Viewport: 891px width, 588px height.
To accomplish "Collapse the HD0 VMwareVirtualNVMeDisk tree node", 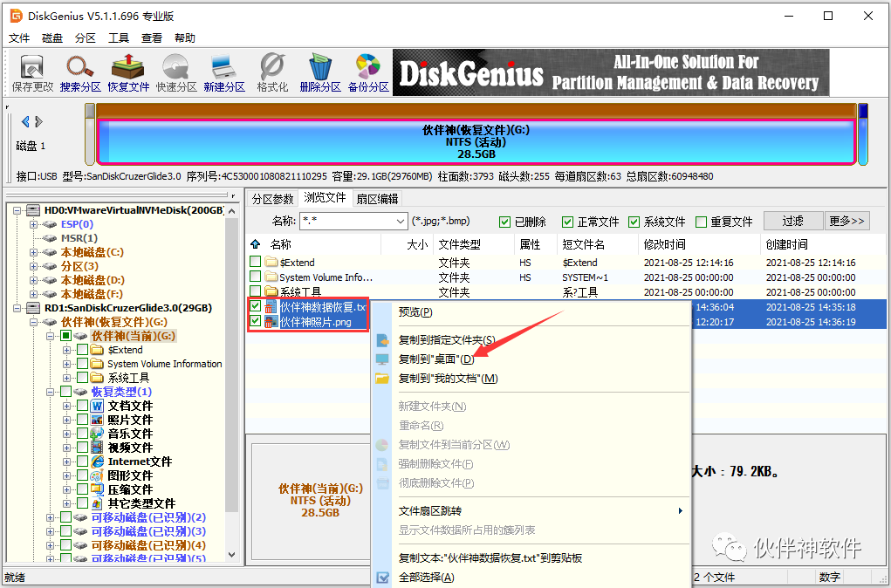I will [x=17, y=210].
